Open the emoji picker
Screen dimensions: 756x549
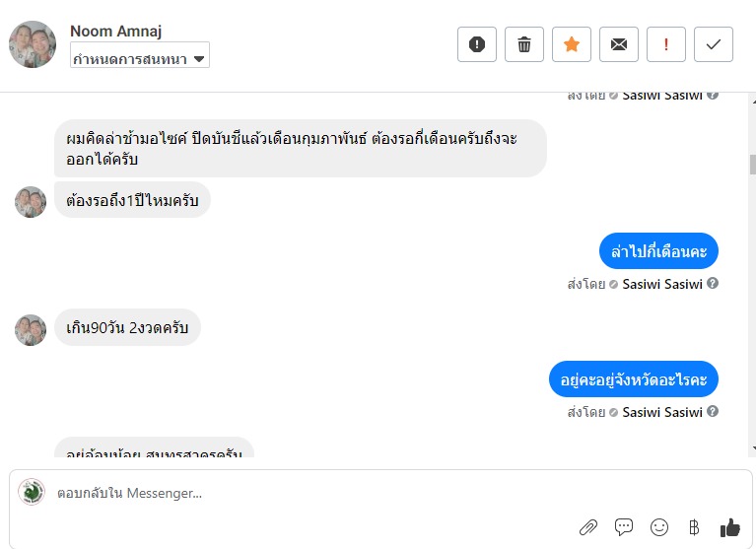coord(659,527)
